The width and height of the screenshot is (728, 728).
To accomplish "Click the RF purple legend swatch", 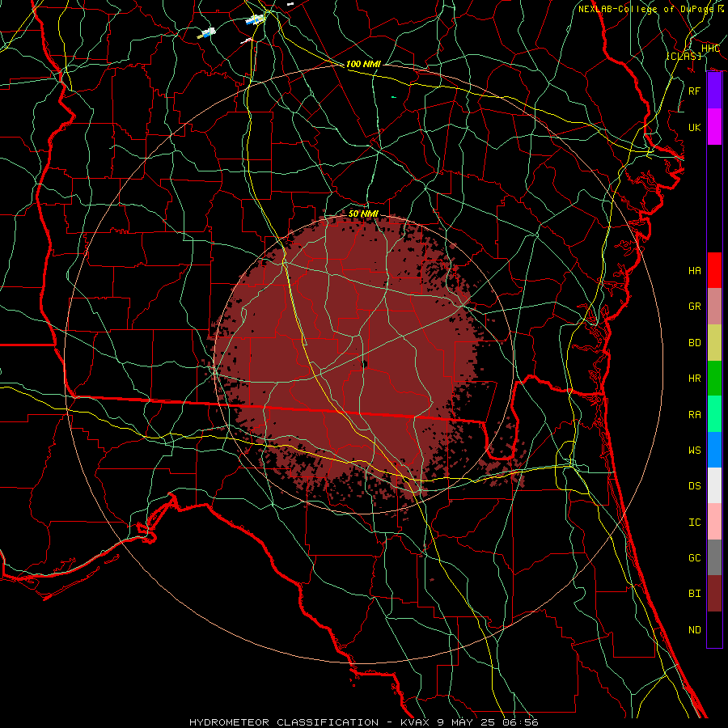I will coord(714,91).
